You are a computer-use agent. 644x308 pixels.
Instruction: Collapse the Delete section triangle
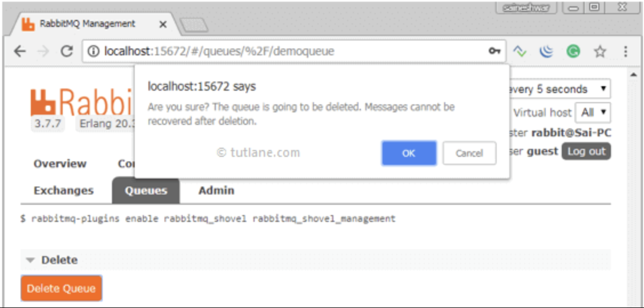pyautogui.click(x=30, y=260)
